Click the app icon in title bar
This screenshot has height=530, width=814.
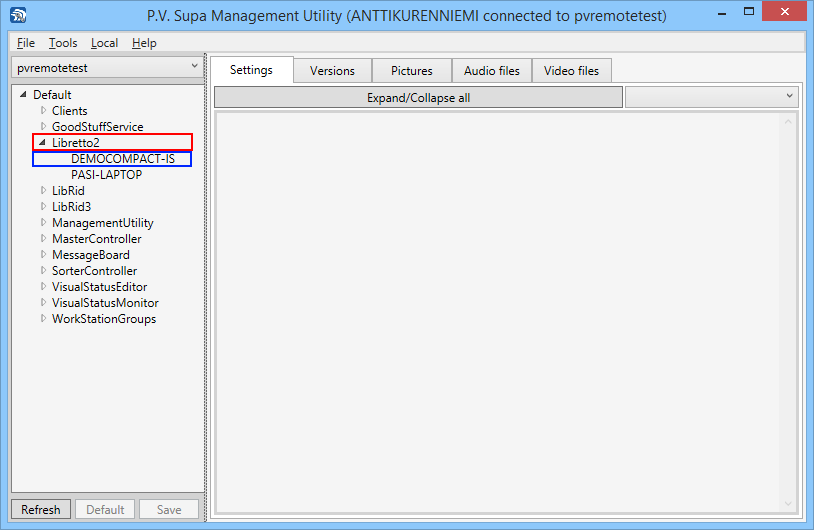coord(18,15)
